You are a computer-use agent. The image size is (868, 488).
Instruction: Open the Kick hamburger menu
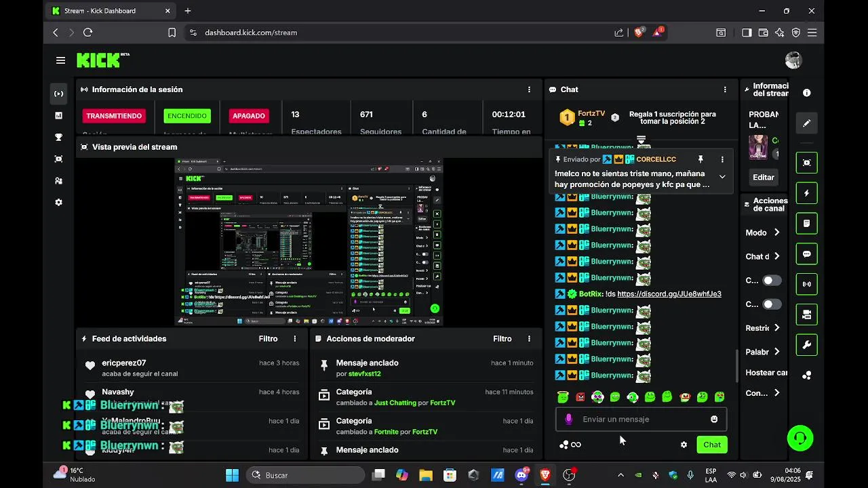60,60
